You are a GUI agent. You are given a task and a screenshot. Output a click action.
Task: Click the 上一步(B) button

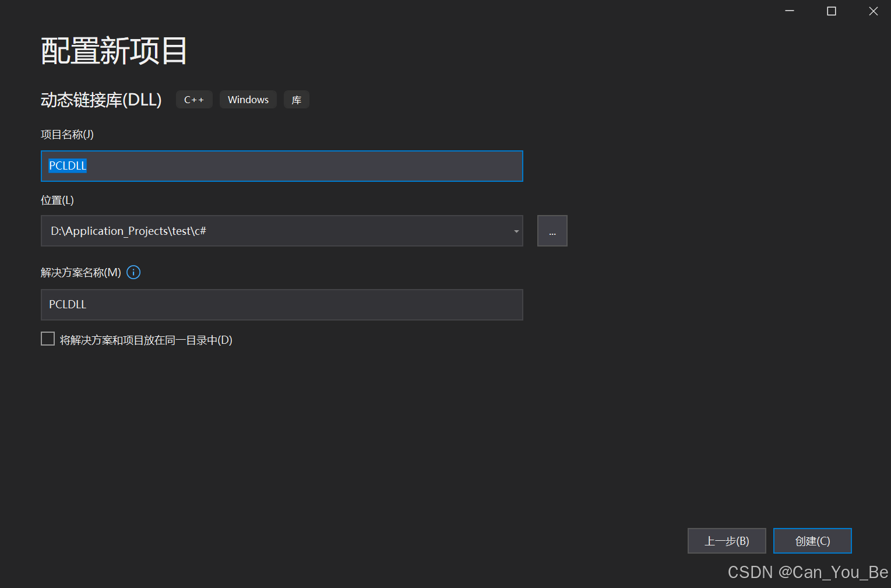coord(726,541)
